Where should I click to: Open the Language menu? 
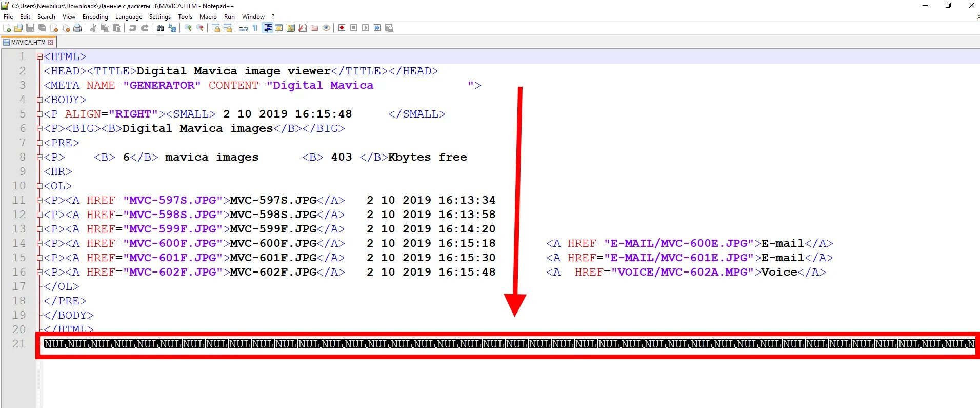129,17
